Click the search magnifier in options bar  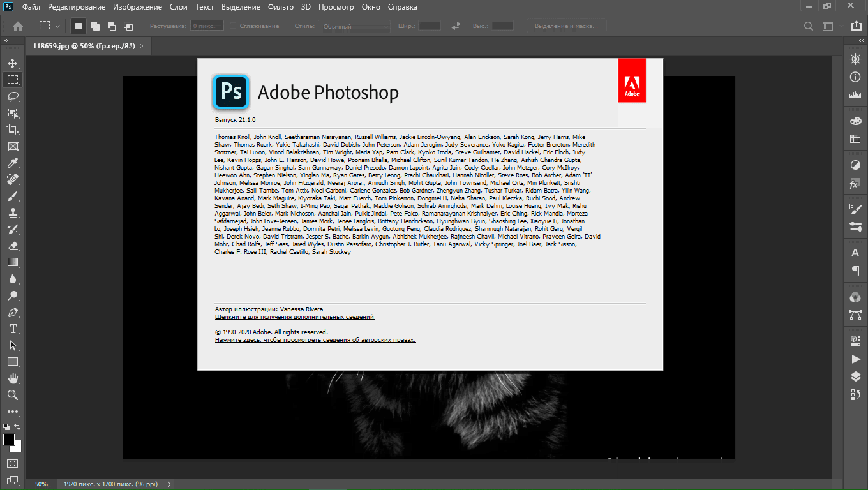809,26
